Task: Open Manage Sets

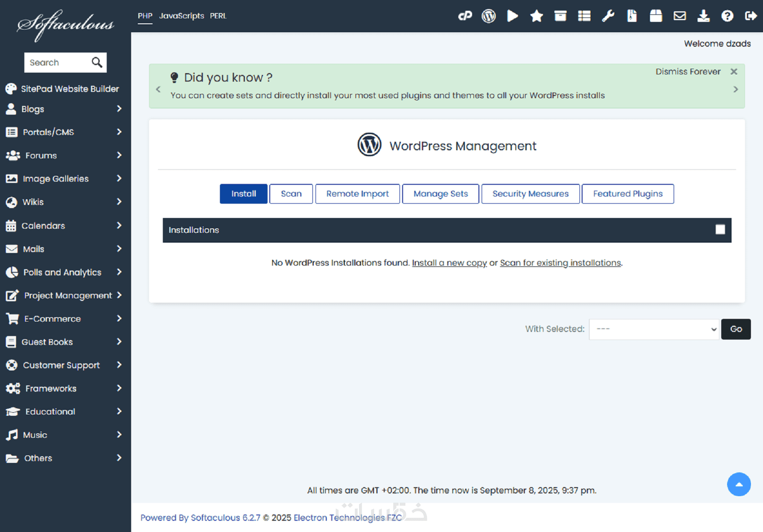Action: pos(441,194)
